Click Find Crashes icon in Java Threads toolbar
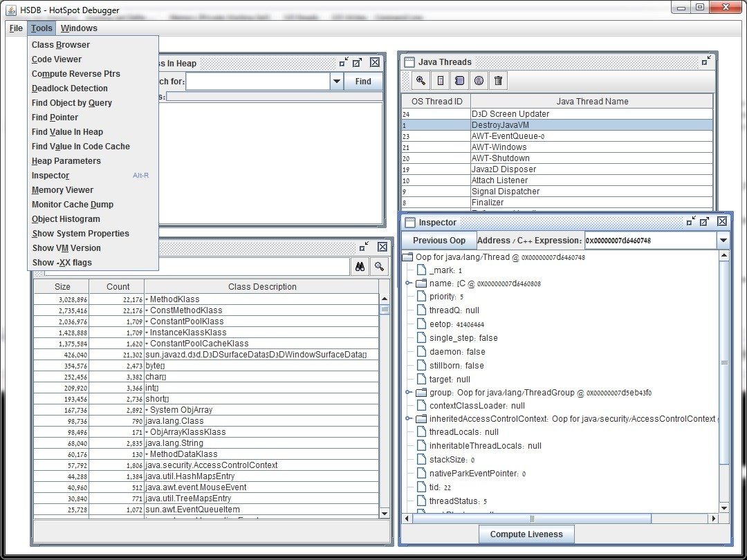 pyautogui.click(x=479, y=80)
